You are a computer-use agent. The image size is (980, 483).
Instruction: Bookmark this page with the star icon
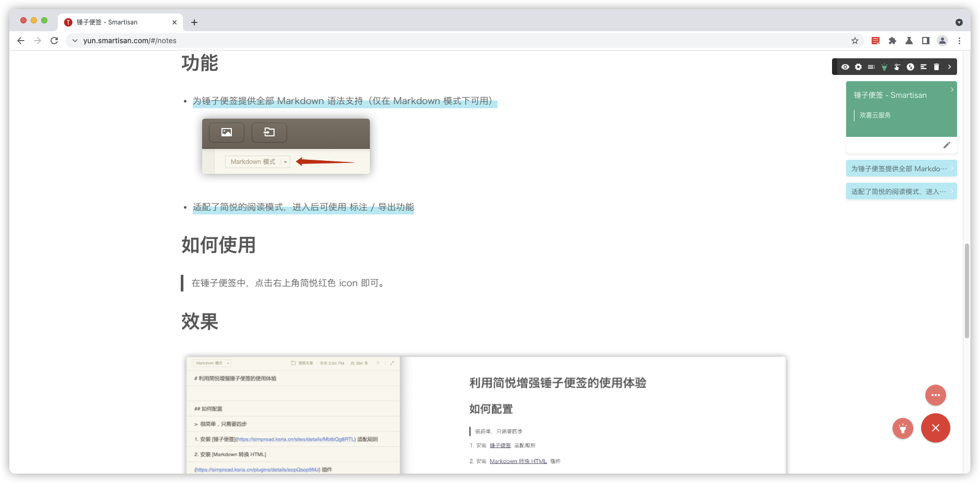tap(855, 41)
